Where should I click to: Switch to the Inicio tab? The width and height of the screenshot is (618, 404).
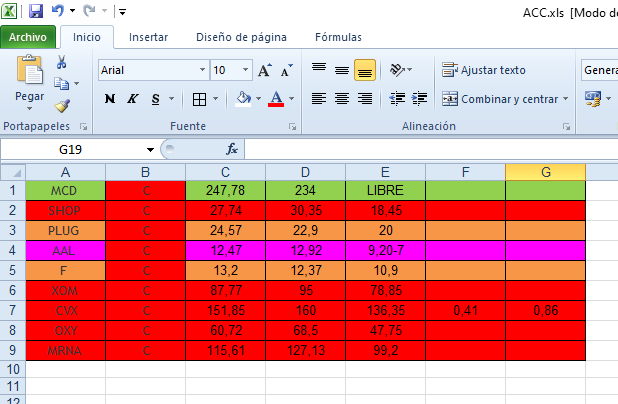[x=87, y=37]
